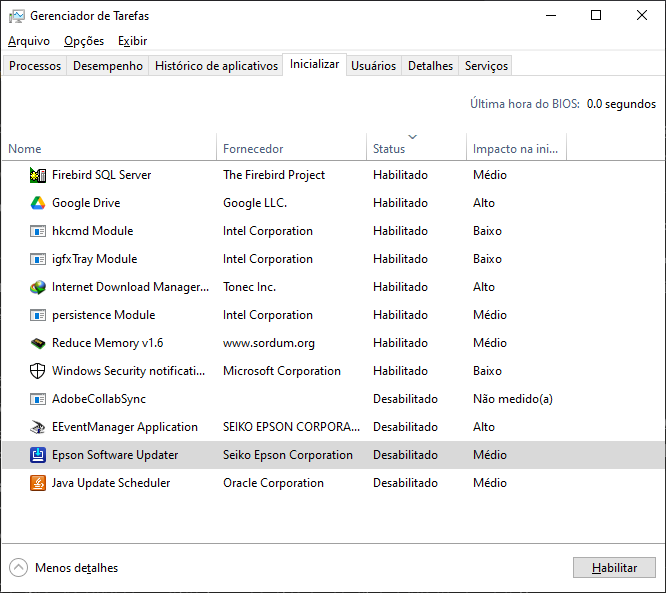Click the Google Drive triangle icon
Image resolution: width=666 pixels, height=593 pixels.
[38, 203]
